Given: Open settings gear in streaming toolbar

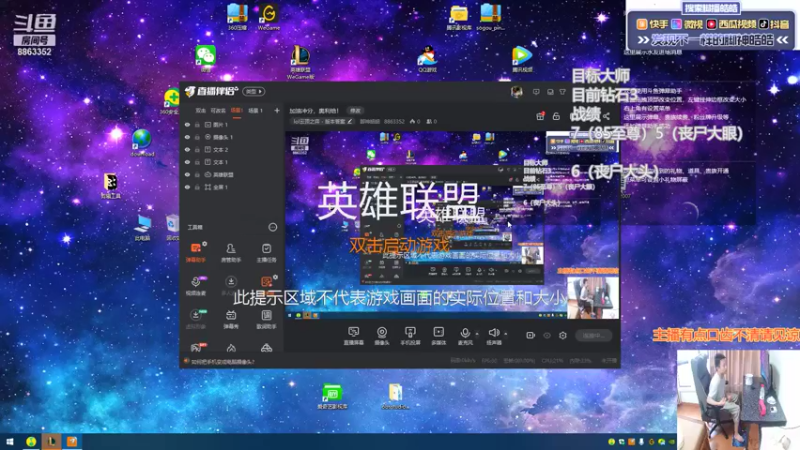Looking at the screenshot, I should (x=563, y=335).
